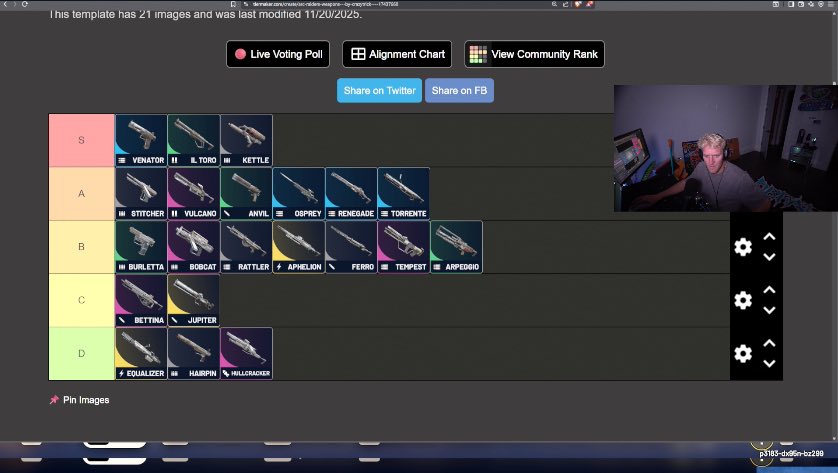
Task: Move C tier row down
Action: point(769,311)
